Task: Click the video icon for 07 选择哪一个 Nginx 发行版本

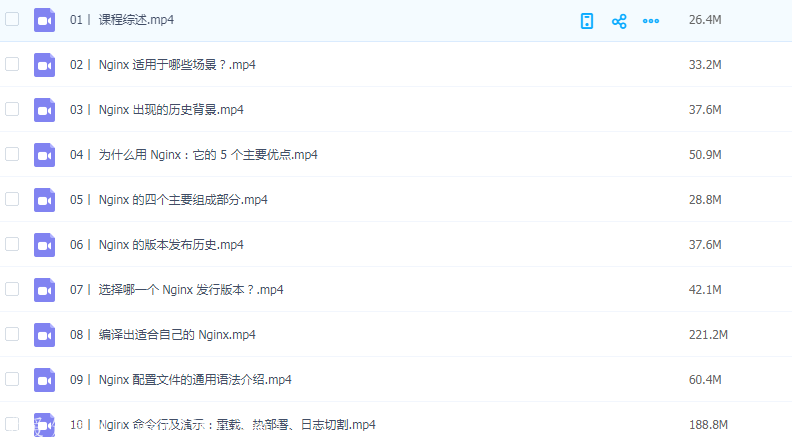Action: (x=44, y=290)
